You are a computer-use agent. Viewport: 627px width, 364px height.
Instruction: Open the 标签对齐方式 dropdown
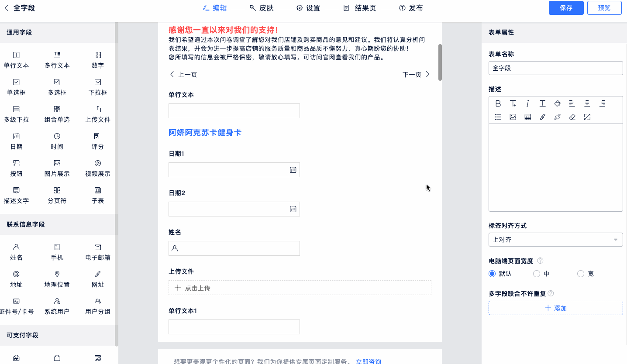pos(555,240)
